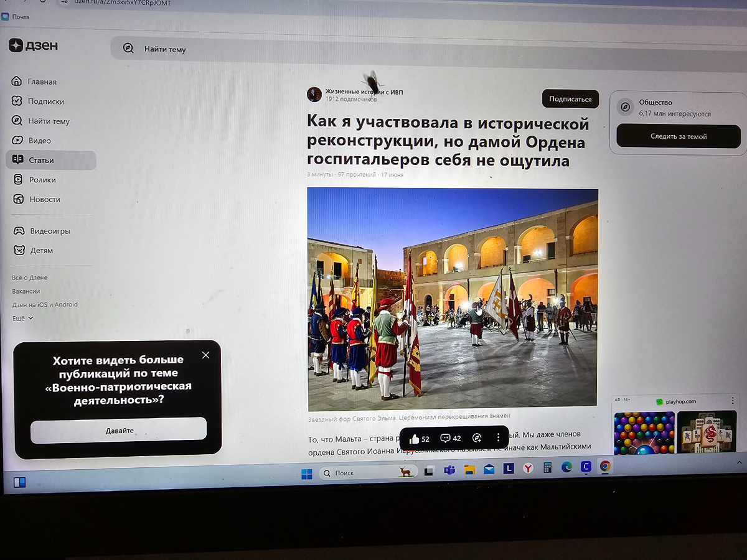Viewport: 747px width, 560px height.
Task: Click the Детям bear icon
Action: pos(19,250)
